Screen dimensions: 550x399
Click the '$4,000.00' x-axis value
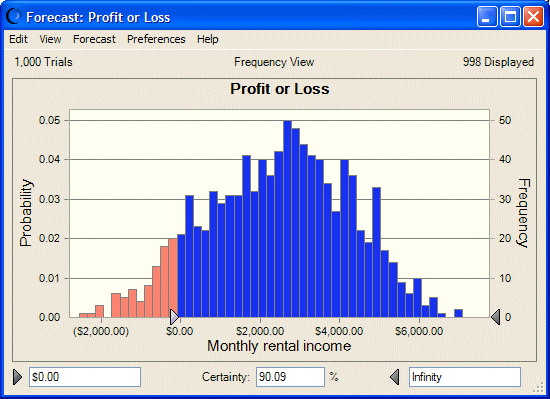point(339,331)
